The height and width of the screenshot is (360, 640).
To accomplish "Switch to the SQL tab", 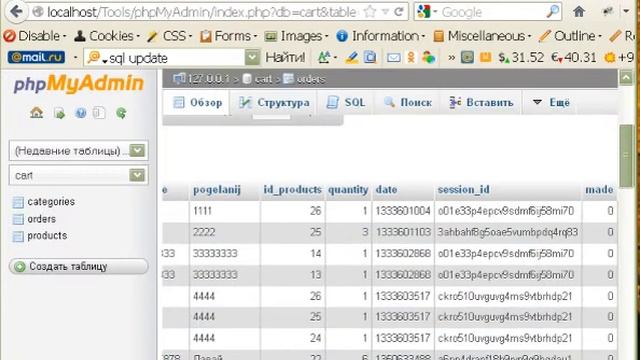I will 346,102.
